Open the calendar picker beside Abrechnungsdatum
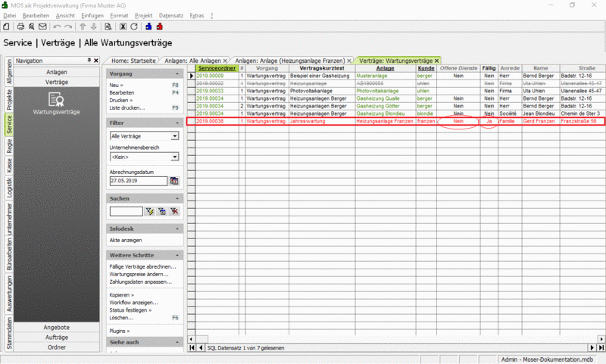 pyautogui.click(x=174, y=181)
